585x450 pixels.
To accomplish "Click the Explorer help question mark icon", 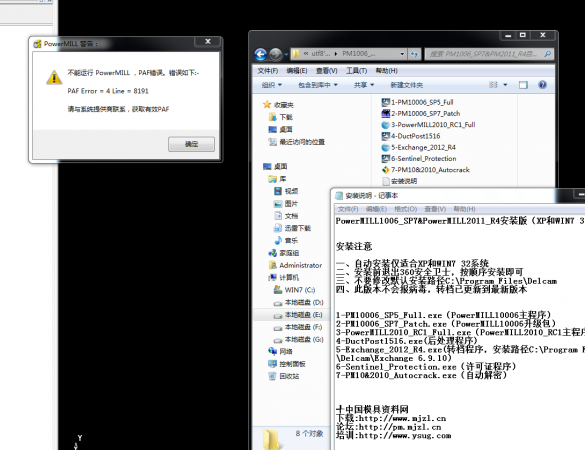I will (x=542, y=85).
